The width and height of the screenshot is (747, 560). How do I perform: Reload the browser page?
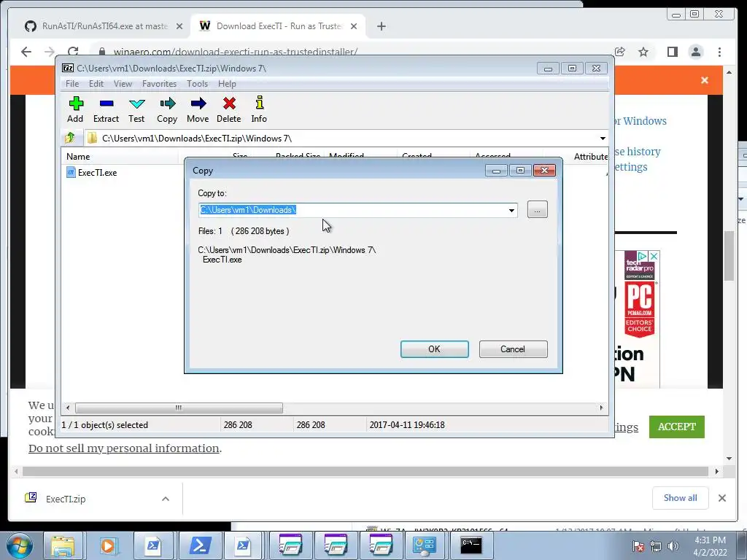[73, 52]
